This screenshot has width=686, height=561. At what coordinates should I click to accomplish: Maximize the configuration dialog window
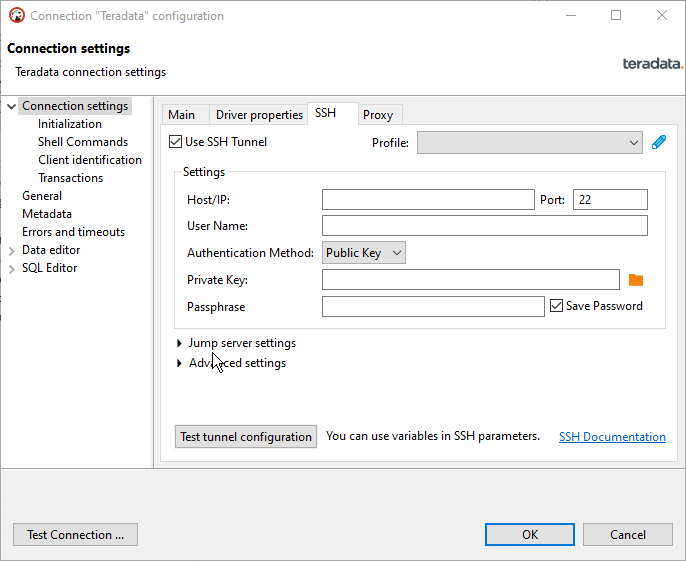coord(616,15)
